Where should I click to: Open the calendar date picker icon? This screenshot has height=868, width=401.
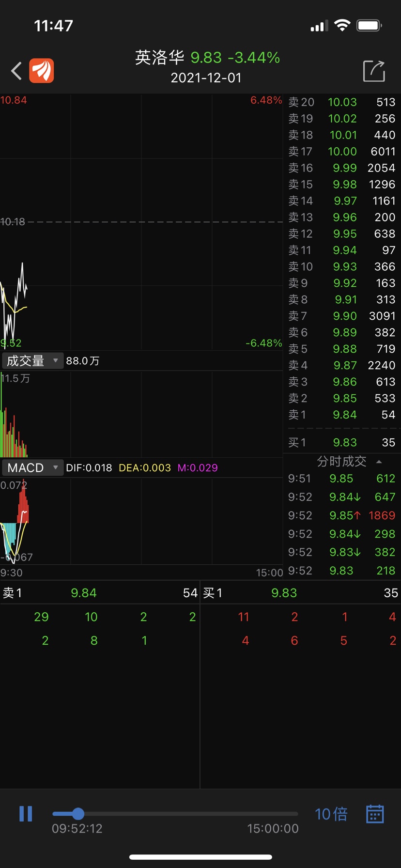coord(375,814)
